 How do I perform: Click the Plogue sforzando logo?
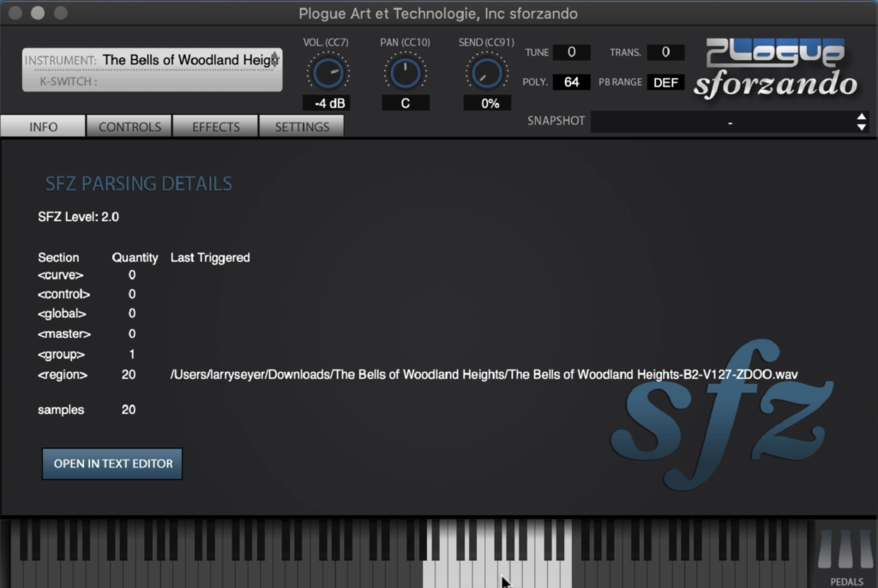[775, 70]
